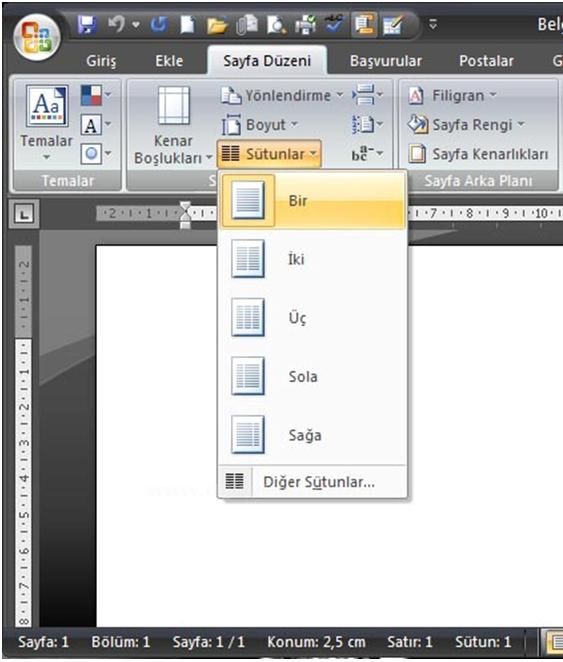Choose the Üç three-column option
Viewport: 563px width, 662px height.
312,317
